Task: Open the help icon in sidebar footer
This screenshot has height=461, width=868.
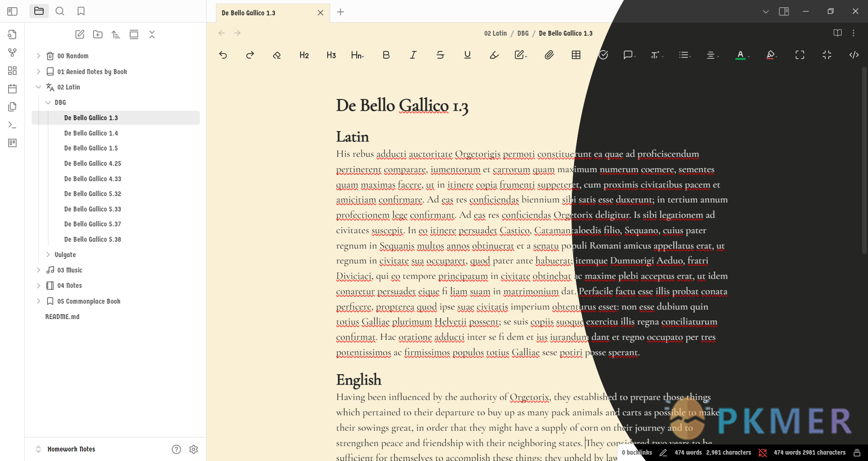Action: click(176, 449)
